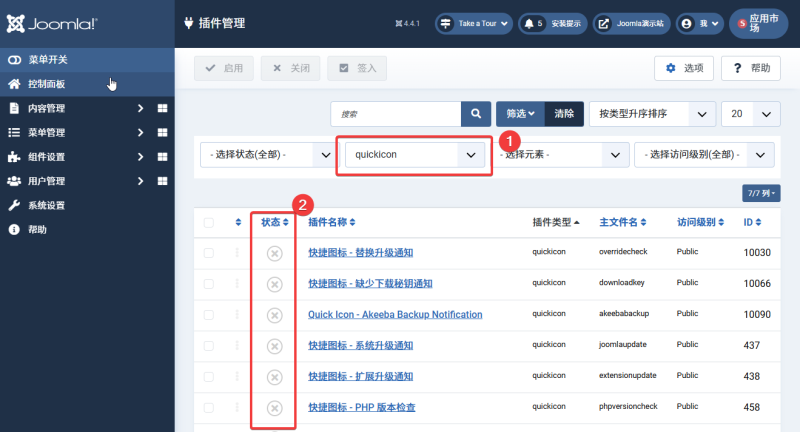This screenshot has height=432, width=800.
Task: Select checkbox for 系统升级通知 row
Action: point(208,345)
